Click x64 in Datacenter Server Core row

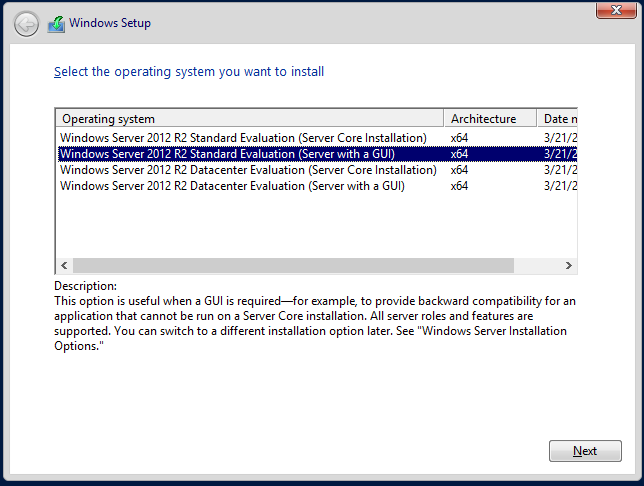[459, 170]
